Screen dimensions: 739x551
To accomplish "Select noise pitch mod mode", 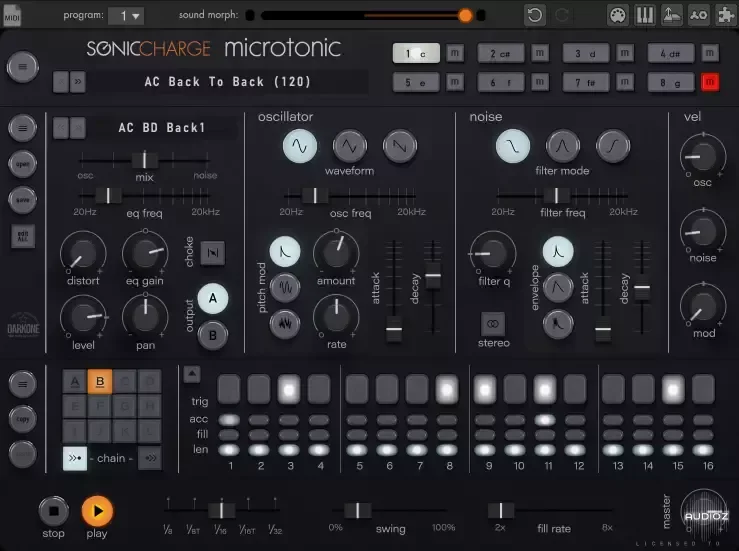I will [285, 323].
